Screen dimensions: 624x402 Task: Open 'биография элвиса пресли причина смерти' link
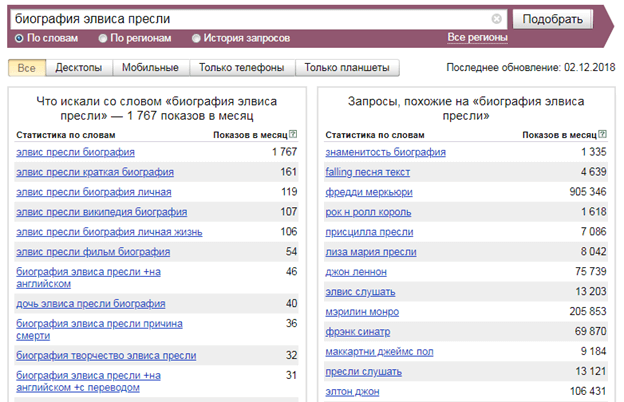[x=99, y=330]
